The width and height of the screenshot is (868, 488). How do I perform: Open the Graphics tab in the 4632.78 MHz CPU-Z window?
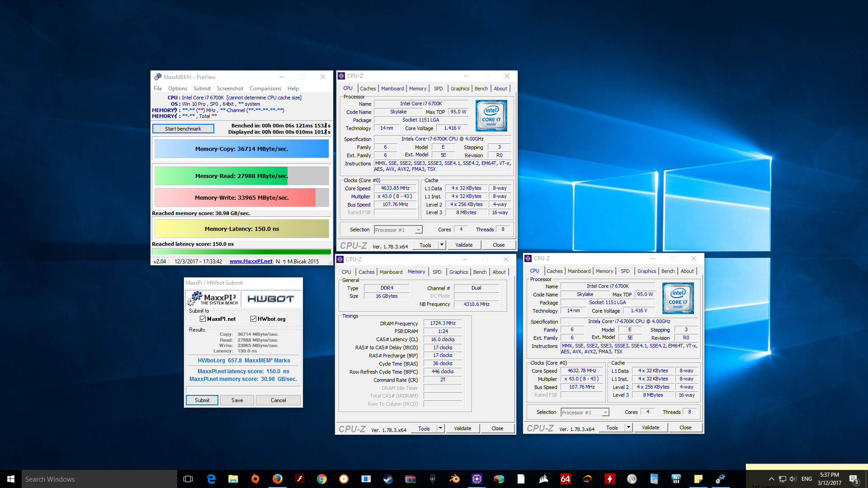coord(646,271)
